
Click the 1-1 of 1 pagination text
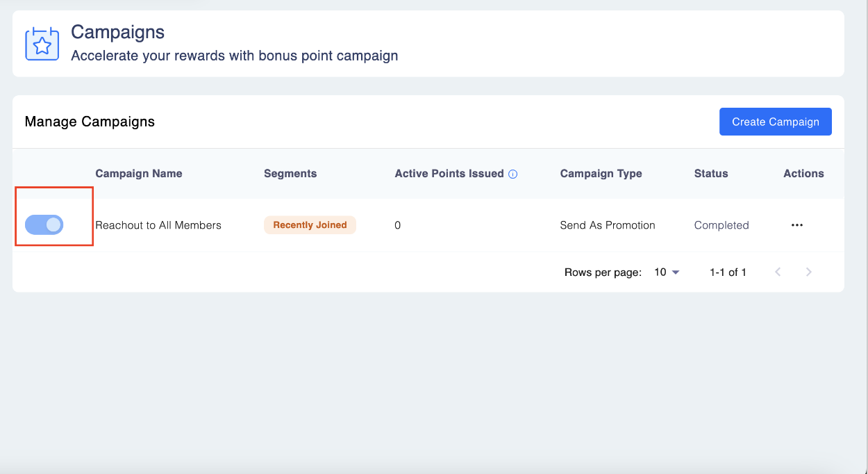click(728, 272)
